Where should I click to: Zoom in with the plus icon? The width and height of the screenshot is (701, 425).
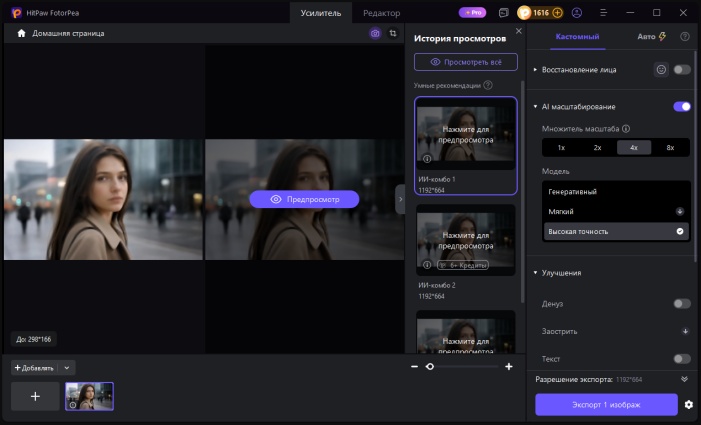click(509, 367)
